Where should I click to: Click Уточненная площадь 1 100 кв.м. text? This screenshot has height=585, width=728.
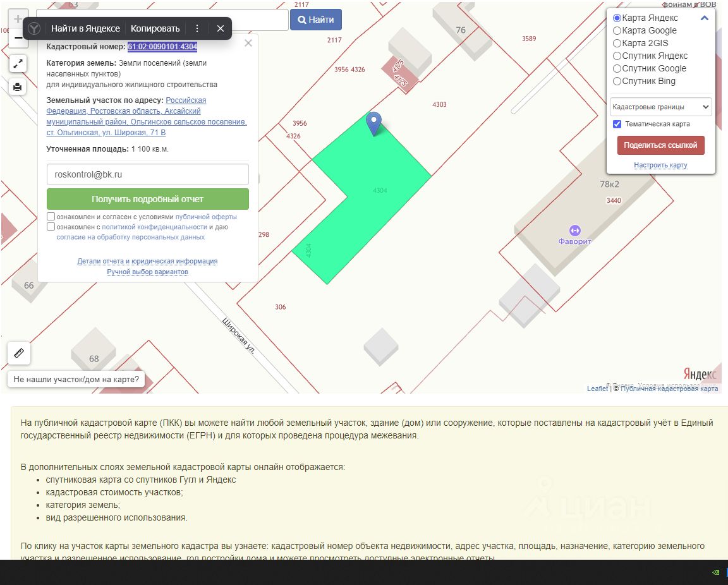(x=107, y=149)
